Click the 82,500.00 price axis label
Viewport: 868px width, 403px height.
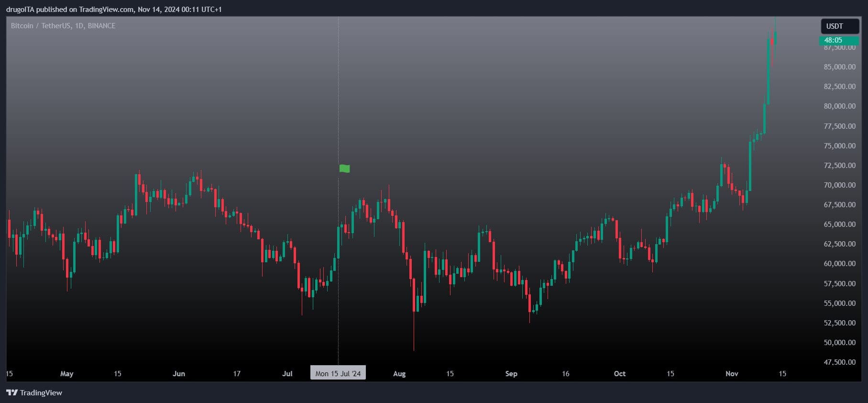coord(839,87)
